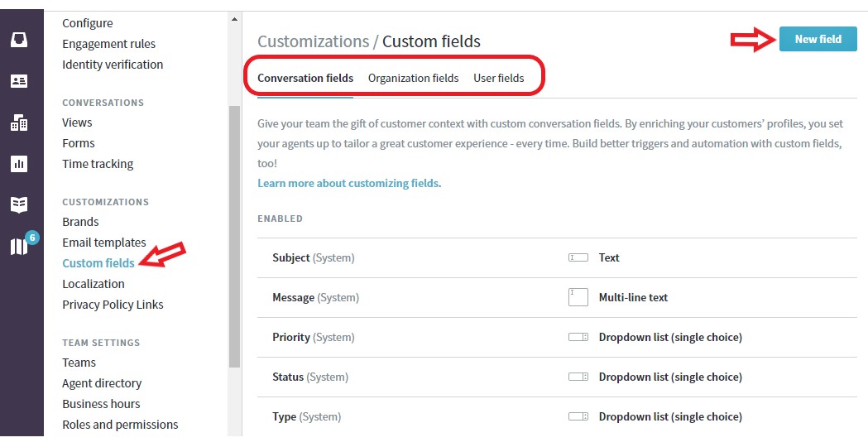The image size is (868, 447).
Task: Open the knowledge base book icon
Action: pyautogui.click(x=19, y=204)
